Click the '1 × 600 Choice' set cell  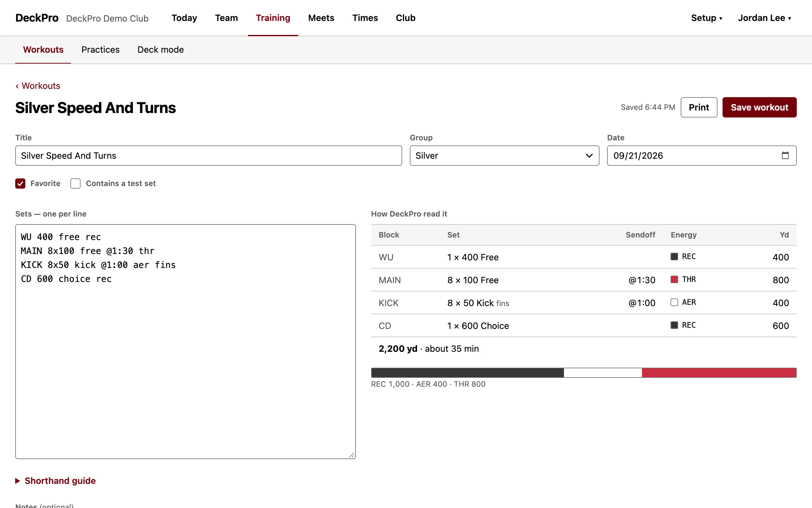pyautogui.click(x=478, y=325)
